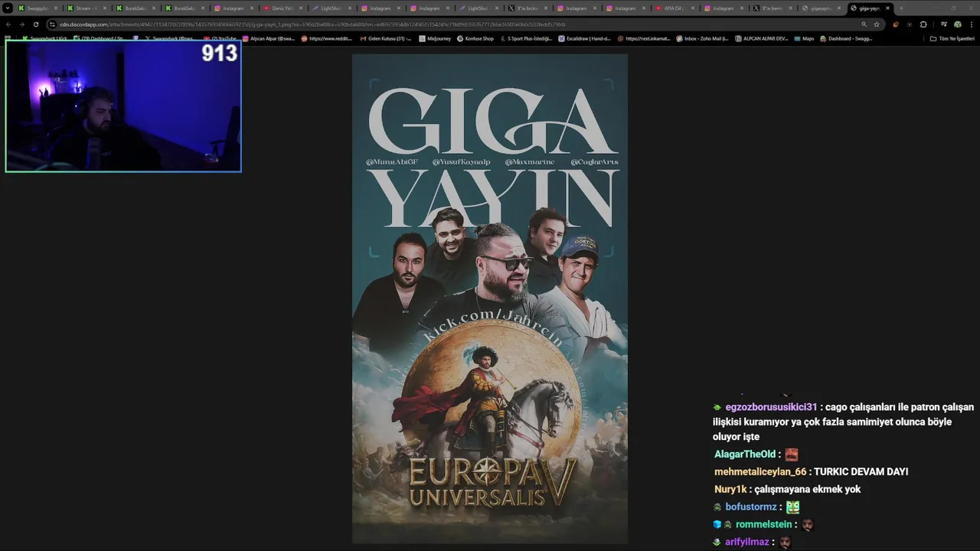Open the Swaggybark | Kick bookmark
Viewport: 980px width, 551px height.
tap(44, 38)
